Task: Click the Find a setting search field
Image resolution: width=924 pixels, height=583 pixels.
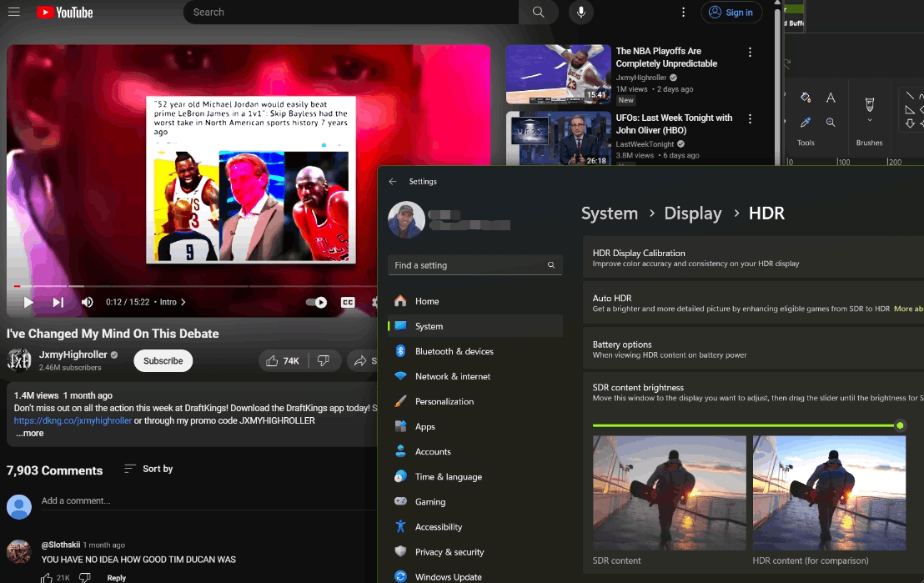Action: (x=475, y=265)
